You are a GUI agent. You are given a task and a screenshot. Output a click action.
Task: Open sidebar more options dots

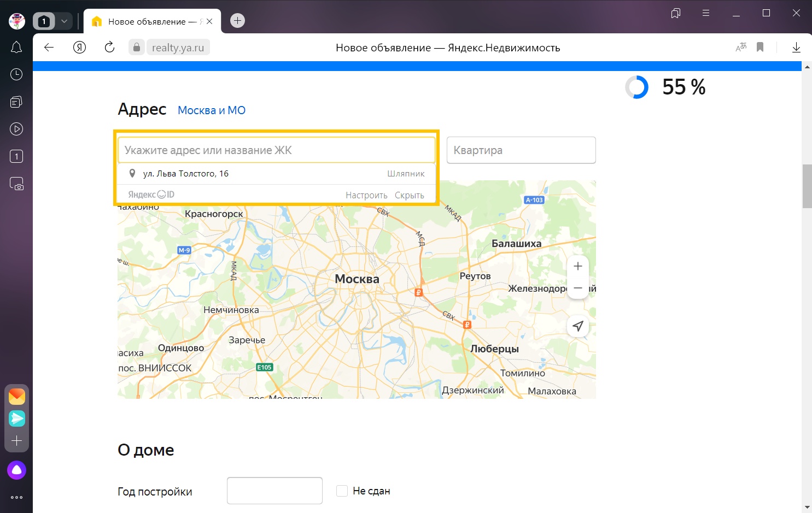click(17, 497)
